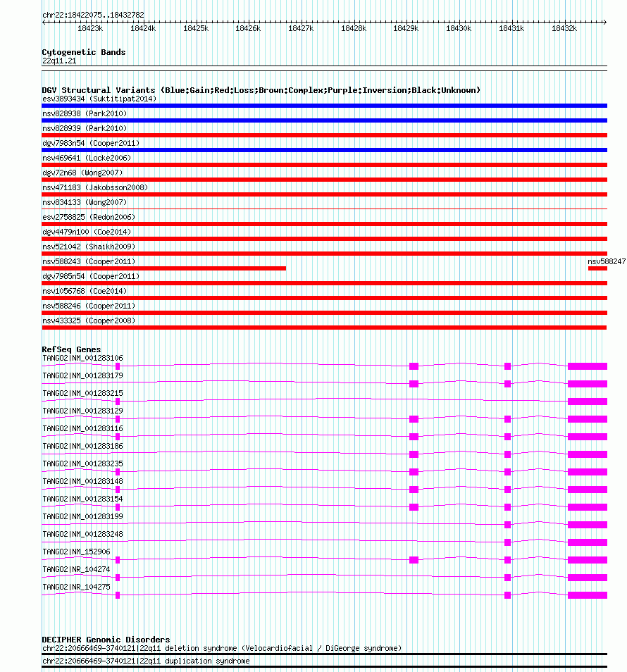Click the nsv828939 (Park2010) red loss bar
Screen dimensions: 627x672
tap(325, 135)
